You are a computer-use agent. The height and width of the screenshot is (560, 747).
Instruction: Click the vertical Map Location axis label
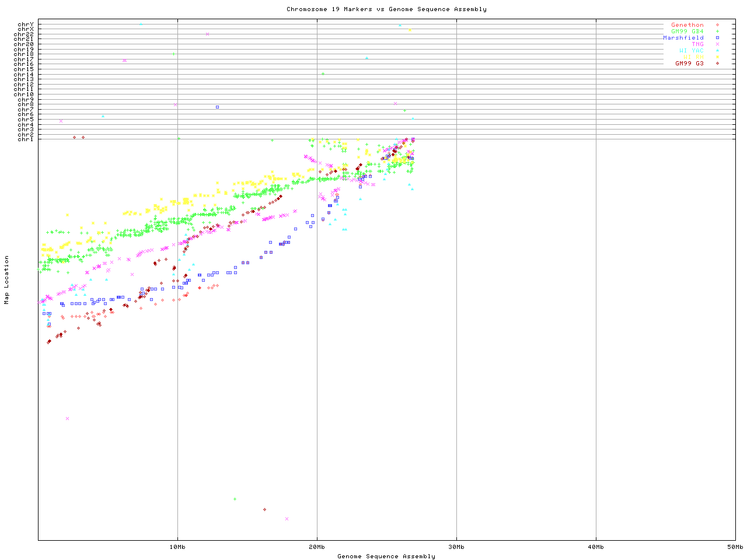[x=7, y=280]
